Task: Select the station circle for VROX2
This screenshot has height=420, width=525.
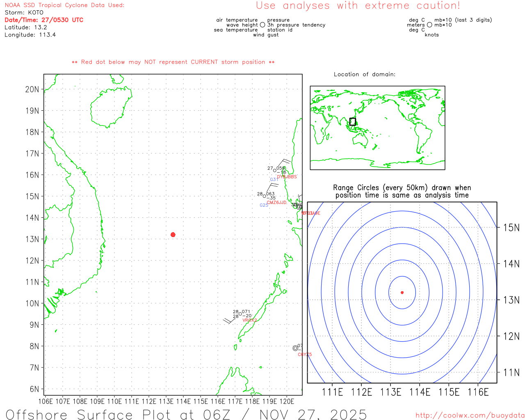Action: click(240, 314)
